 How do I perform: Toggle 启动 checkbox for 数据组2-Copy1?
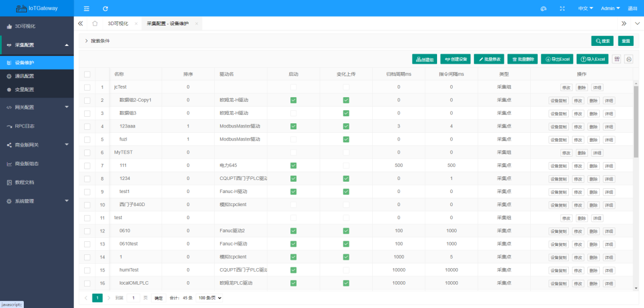[293, 100]
